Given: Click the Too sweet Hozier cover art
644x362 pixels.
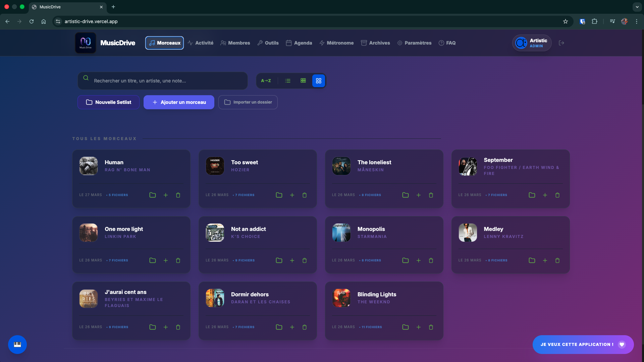Looking at the screenshot, I should point(215,166).
